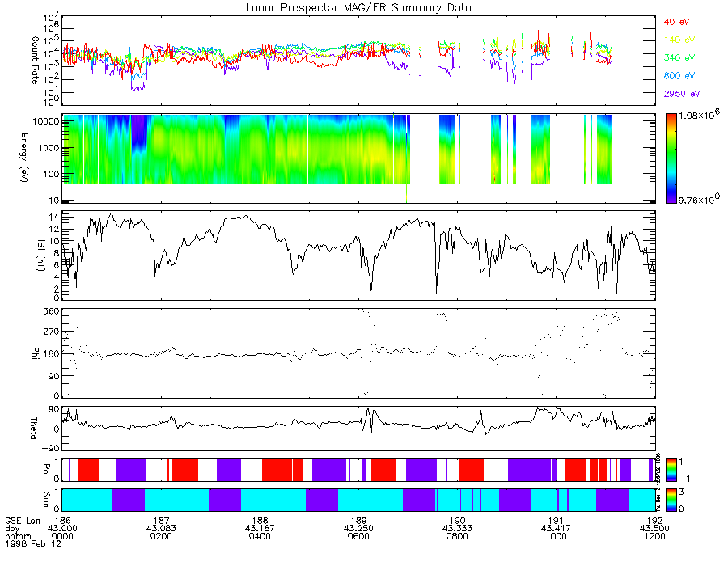
Task: Click the "doy" row label
Action: click(12, 529)
